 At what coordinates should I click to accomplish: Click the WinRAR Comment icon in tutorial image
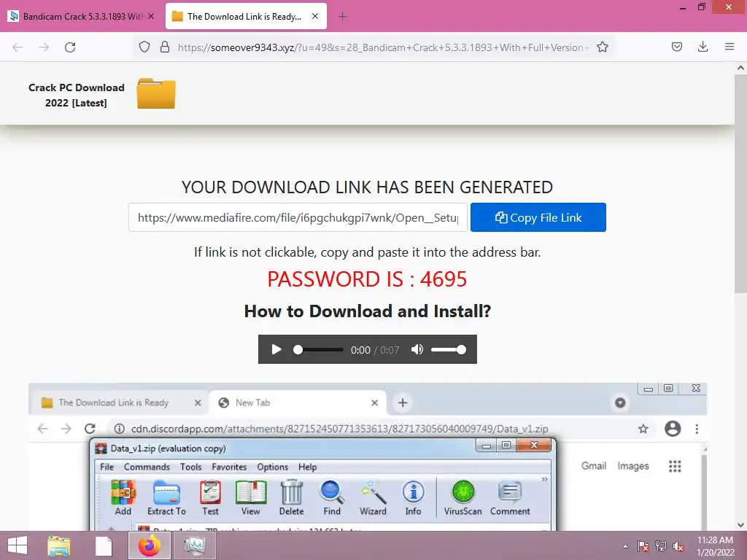(x=510, y=498)
